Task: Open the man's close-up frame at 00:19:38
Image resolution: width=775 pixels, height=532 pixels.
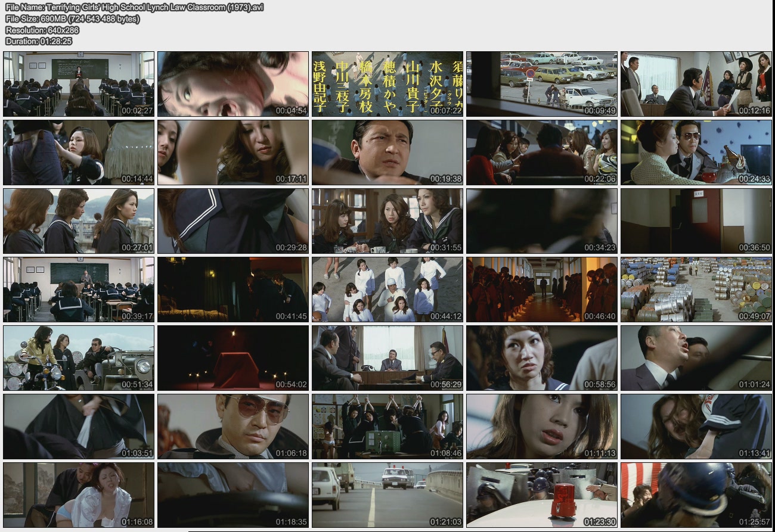Action: click(387, 153)
